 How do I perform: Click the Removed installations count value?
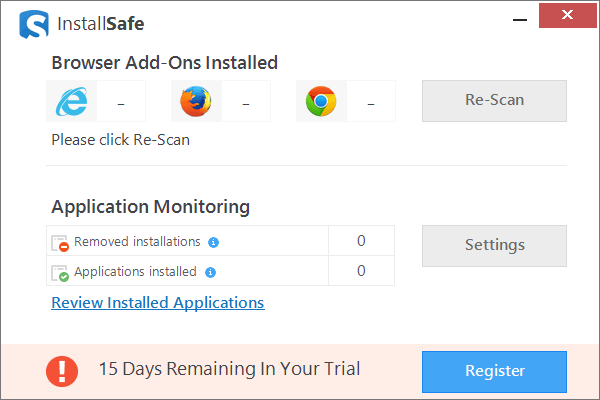361,241
